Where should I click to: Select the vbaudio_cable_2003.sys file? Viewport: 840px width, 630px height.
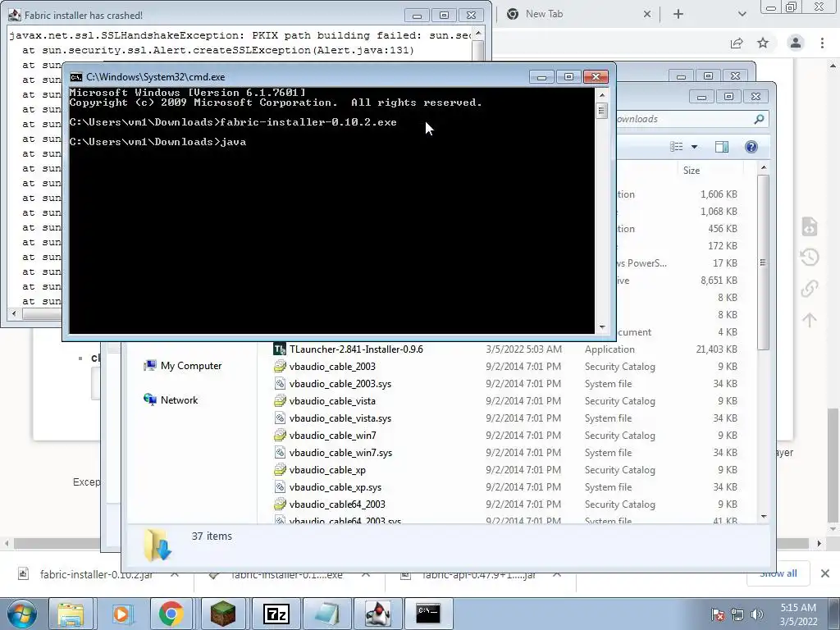pos(340,384)
